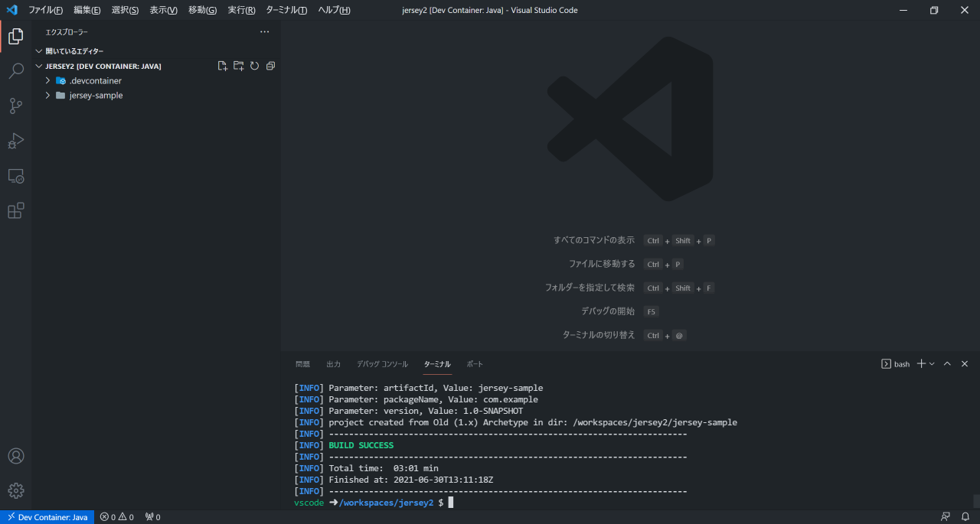Screen dimensions: 980x524
Task: Click the VS Code logo in title bar
Action: (11, 10)
